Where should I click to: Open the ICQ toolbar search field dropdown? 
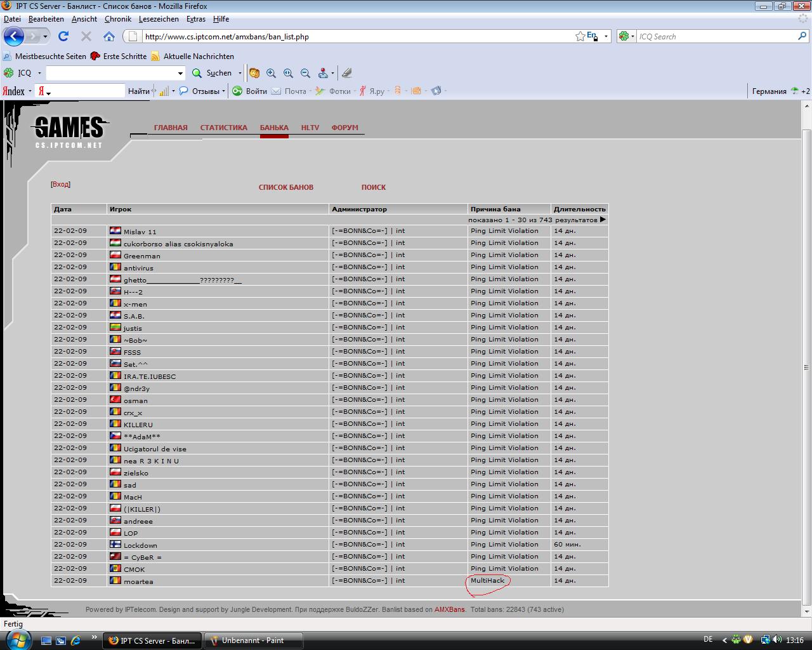[180, 73]
